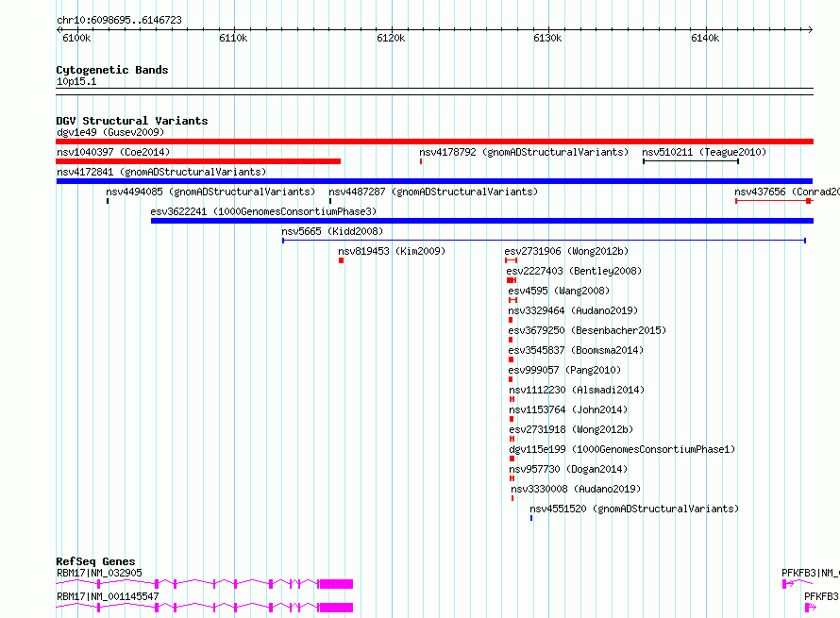Click the 6110k ruler tick label

coord(233,38)
